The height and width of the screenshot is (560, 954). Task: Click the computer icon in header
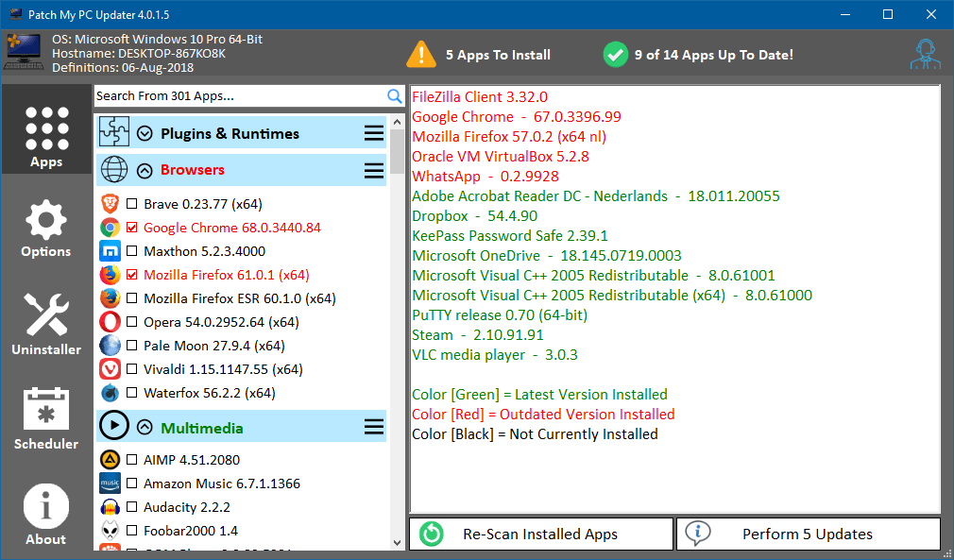[23, 54]
